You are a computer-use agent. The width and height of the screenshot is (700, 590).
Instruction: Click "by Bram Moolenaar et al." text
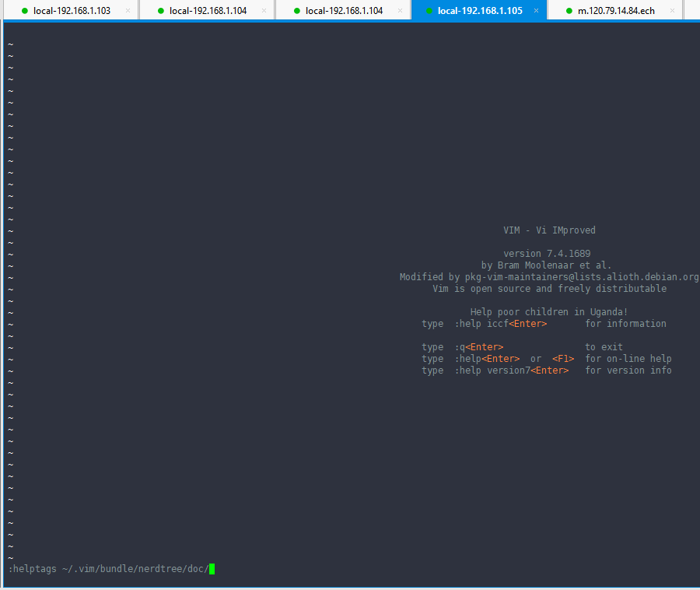pos(546,265)
